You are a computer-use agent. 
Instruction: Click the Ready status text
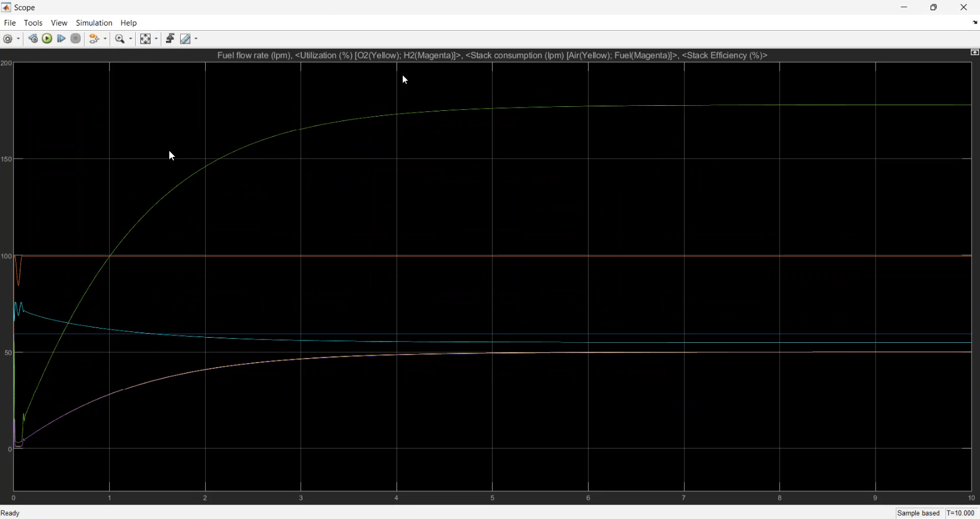click(x=11, y=513)
